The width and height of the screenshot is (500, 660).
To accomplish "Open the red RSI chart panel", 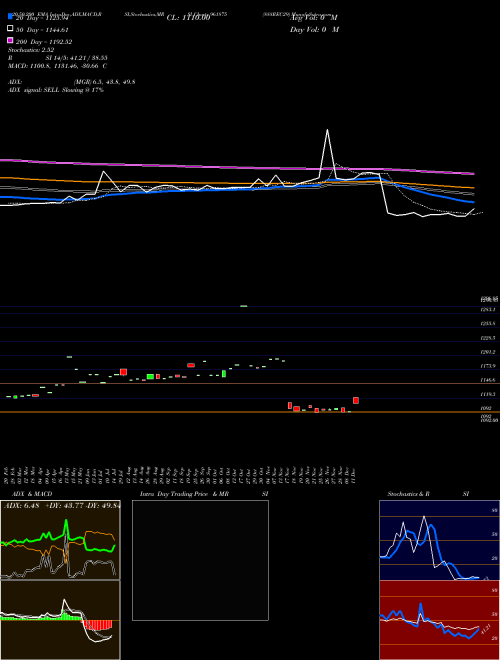I will (x=439, y=620).
